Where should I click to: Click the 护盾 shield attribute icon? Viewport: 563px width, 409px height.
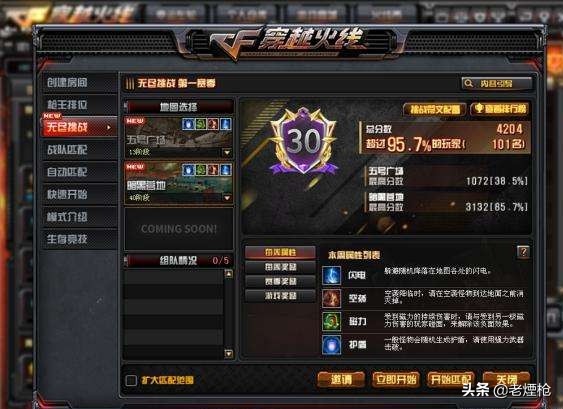(331, 345)
